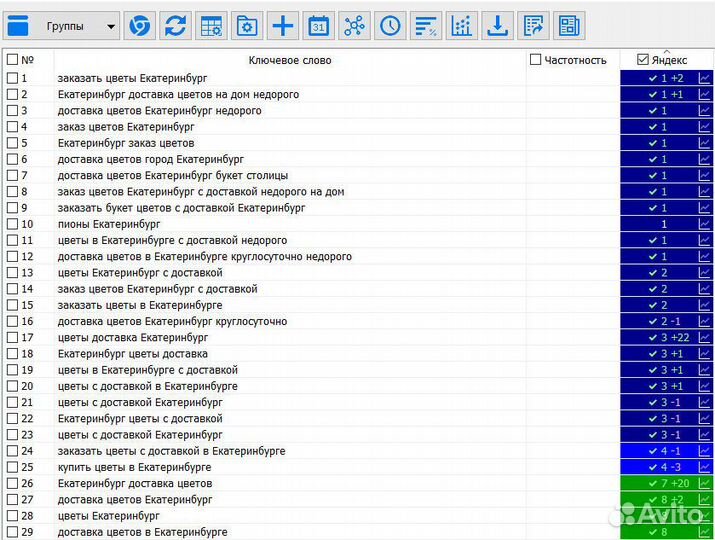This screenshot has width=715, height=540.
Task: Click the sort by percent icon
Action: click(x=425, y=27)
